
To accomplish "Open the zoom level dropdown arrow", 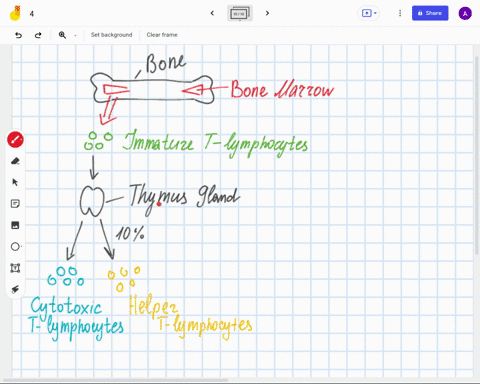I will [75, 35].
